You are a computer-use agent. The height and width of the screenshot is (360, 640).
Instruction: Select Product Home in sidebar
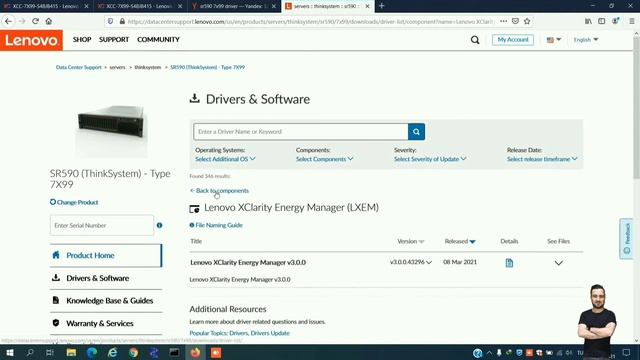point(106,256)
